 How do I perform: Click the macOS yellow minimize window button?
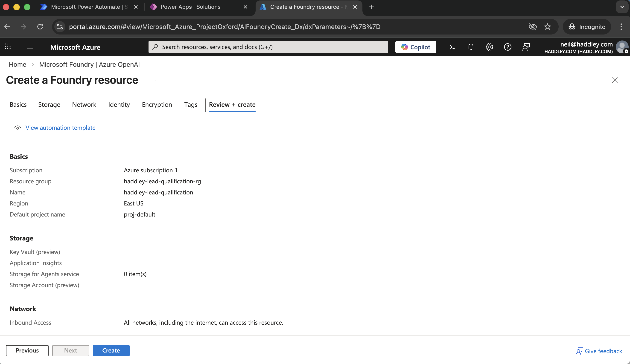(17, 7)
